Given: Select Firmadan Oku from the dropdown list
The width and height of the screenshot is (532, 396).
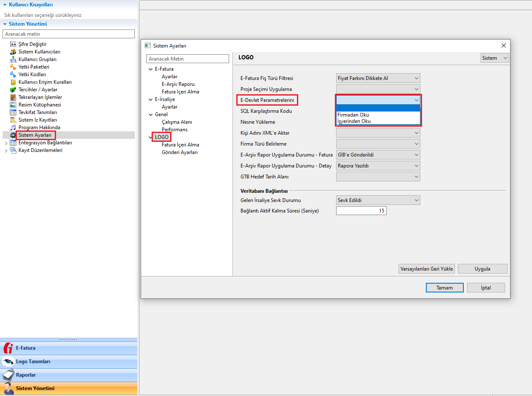Looking at the screenshot, I should 378,114.
